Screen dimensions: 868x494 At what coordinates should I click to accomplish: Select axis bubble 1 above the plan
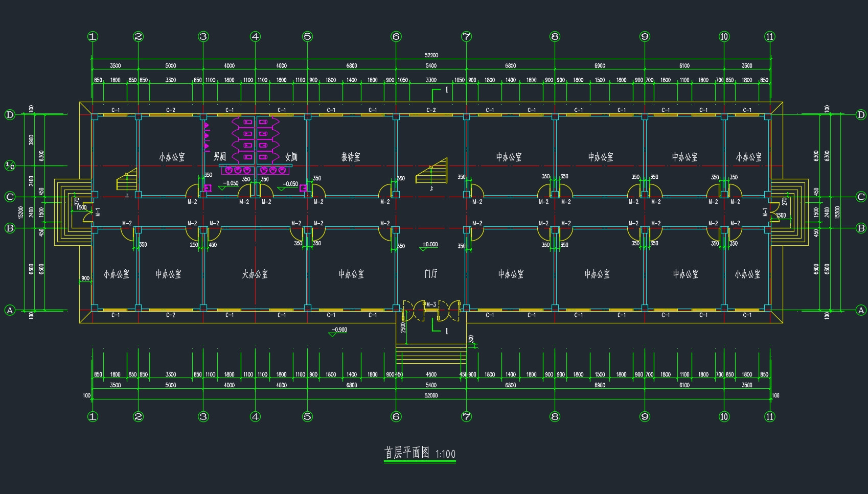pos(93,36)
